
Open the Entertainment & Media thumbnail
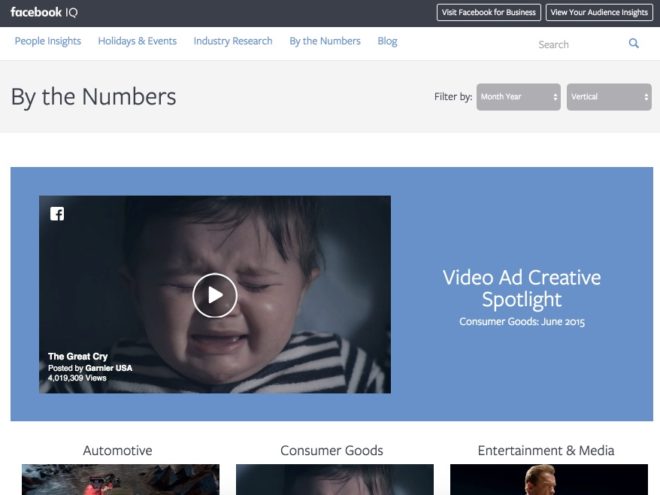pyautogui.click(x=549, y=479)
